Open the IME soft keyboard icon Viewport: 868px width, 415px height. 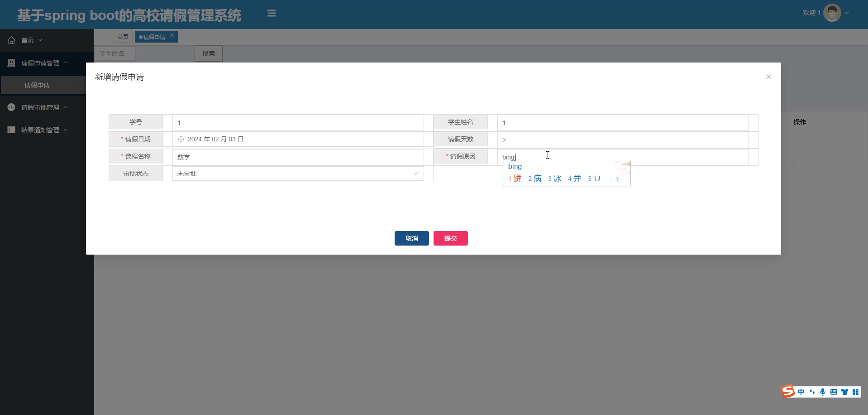834,392
